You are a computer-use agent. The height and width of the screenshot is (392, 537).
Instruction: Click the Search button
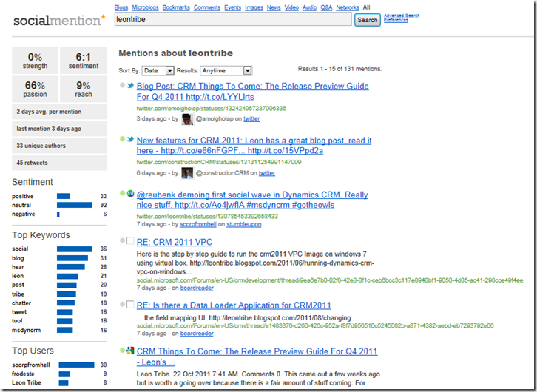pos(368,20)
